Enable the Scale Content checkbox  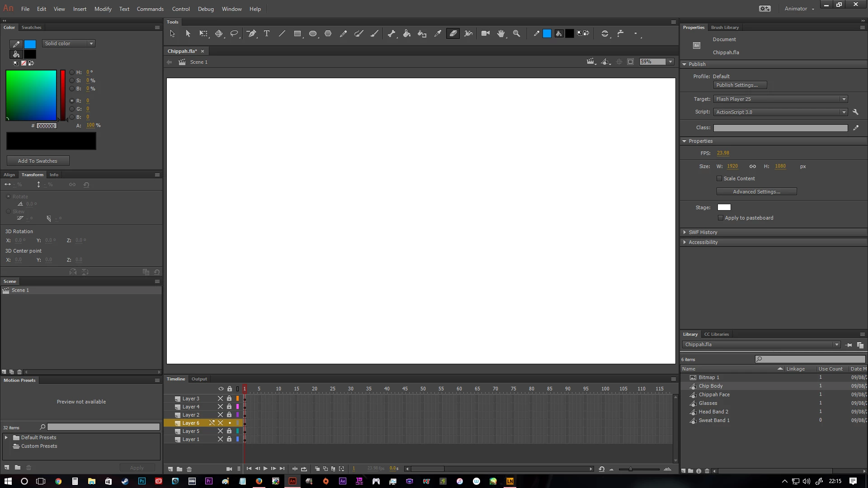pyautogui.click(x=719, y=178)
